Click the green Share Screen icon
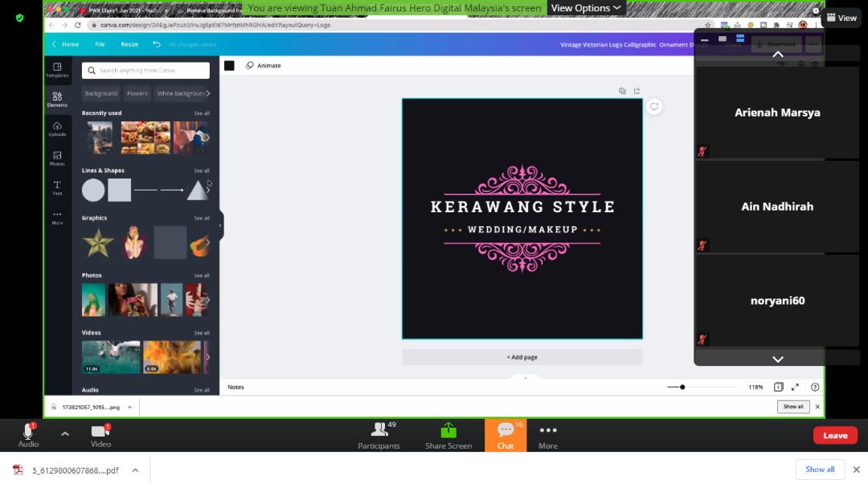This screenshot has height=488, width=868. 448,434
